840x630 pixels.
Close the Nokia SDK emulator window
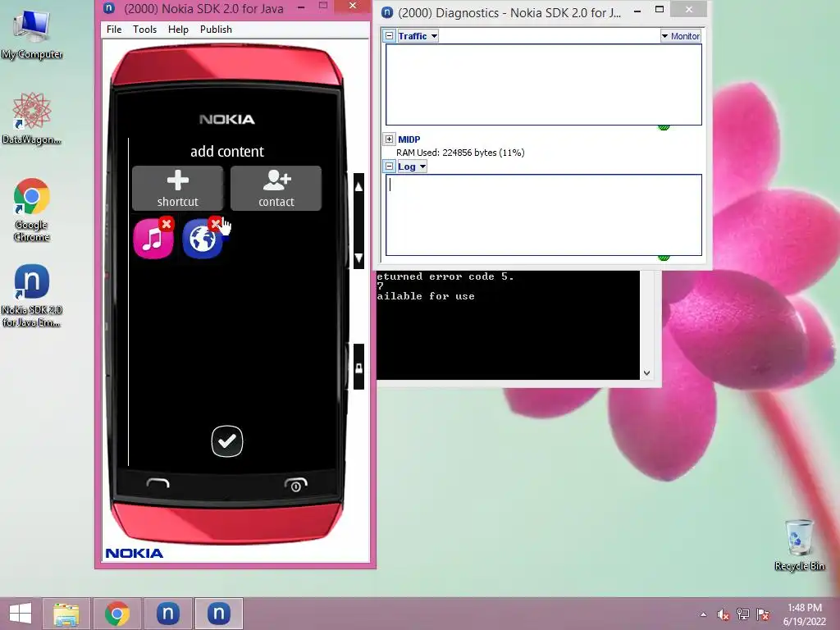click(353, 6)
